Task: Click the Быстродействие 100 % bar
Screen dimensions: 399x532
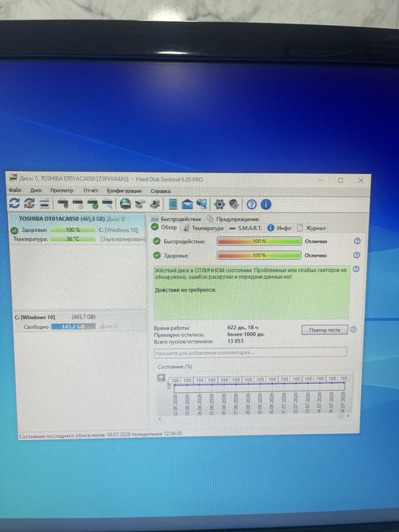Action: pyautogui.click(x=259, y=241)
